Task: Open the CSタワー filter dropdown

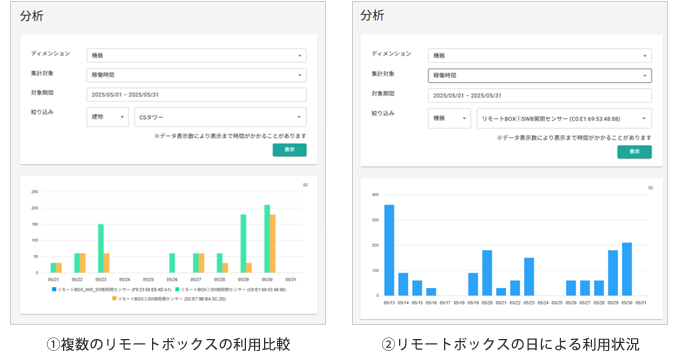Action: (x=221, y=117)
